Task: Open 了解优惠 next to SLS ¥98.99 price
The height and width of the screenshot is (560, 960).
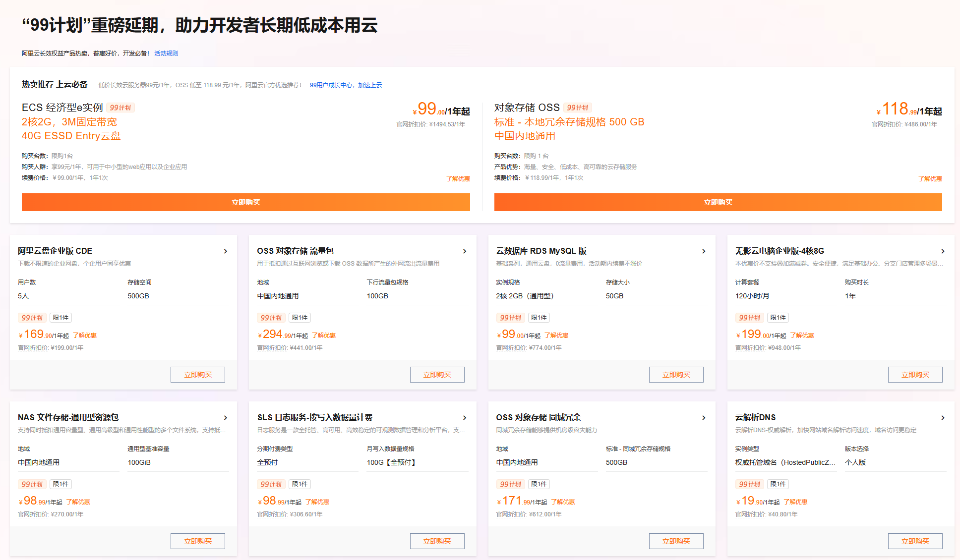Action: coord(317,502)
